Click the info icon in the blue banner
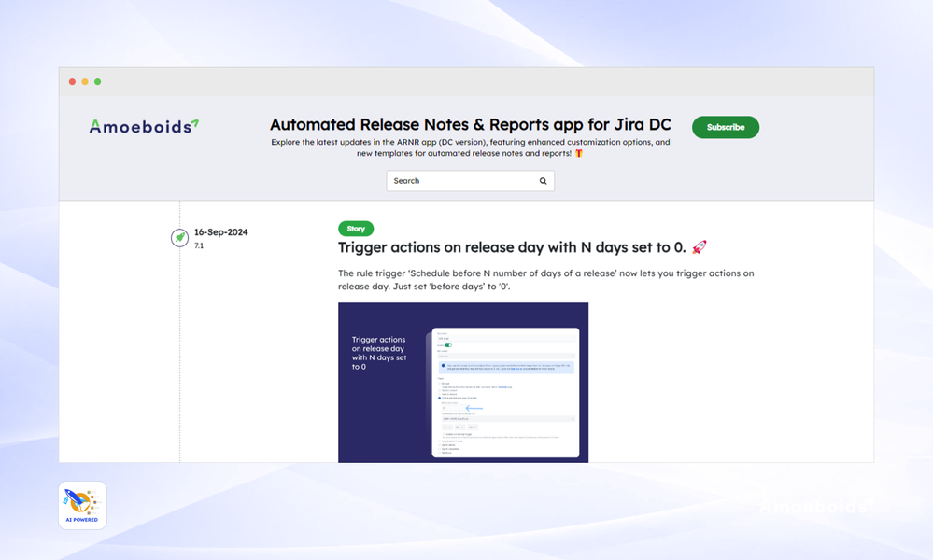The width and height of the screenshot is (933, 560). click(x=444, y=365)
